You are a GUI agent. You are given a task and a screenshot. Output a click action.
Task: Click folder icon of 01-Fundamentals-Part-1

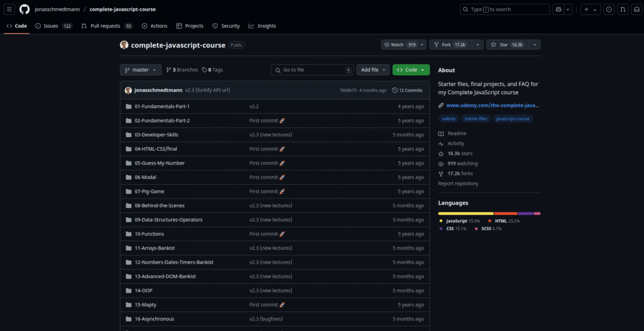point(128,106)
